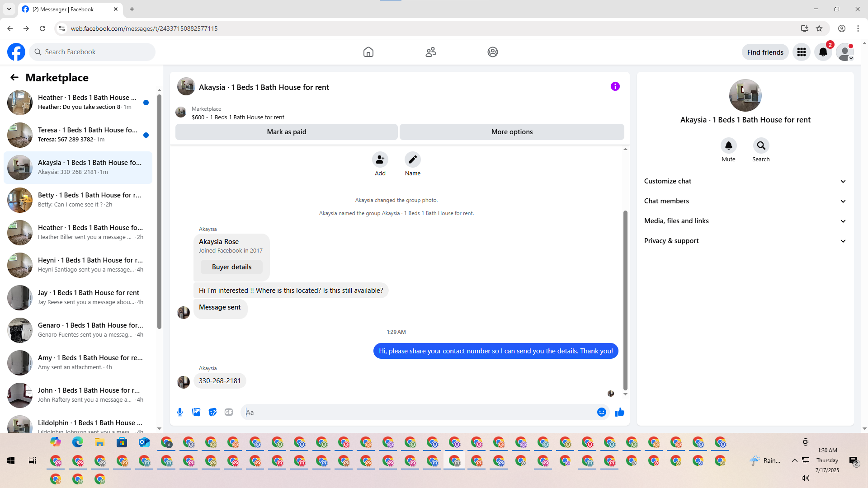Open Teresa 567 289 3782 conversation
The image size is (868, 488).
pyautogui.click(x=78, y=135)
